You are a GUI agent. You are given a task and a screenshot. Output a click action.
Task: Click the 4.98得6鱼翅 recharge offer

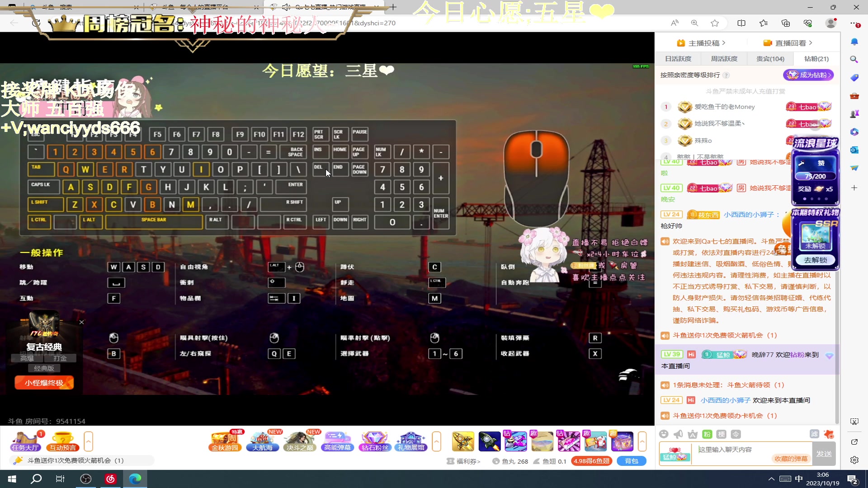click(x=592, y=461)
